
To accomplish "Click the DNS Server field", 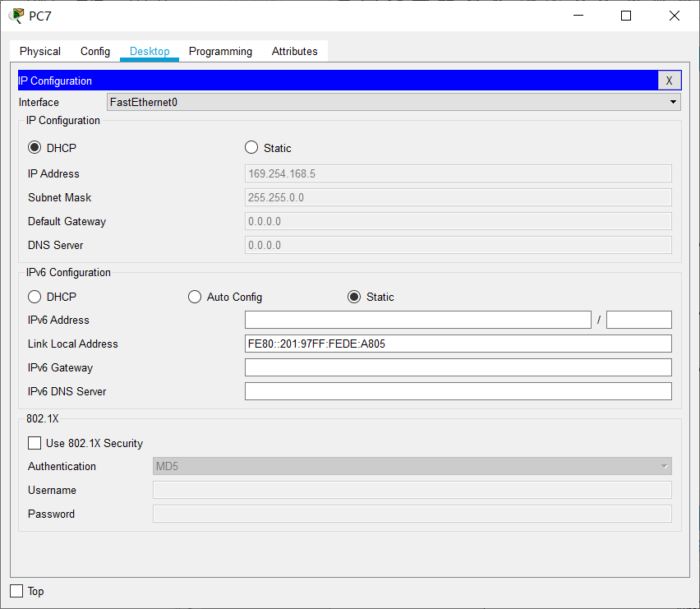I will pyautogui.click(x=458, y=245).
